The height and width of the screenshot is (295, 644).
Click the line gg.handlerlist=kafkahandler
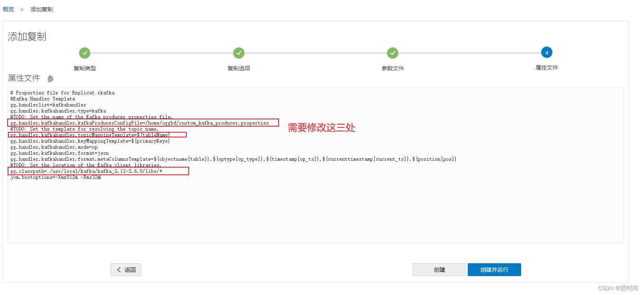pyautogui.click(x=48, y=105)
